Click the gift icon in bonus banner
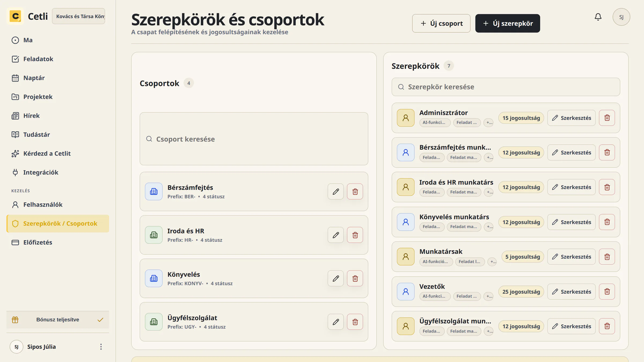 [x=15, y=320]
